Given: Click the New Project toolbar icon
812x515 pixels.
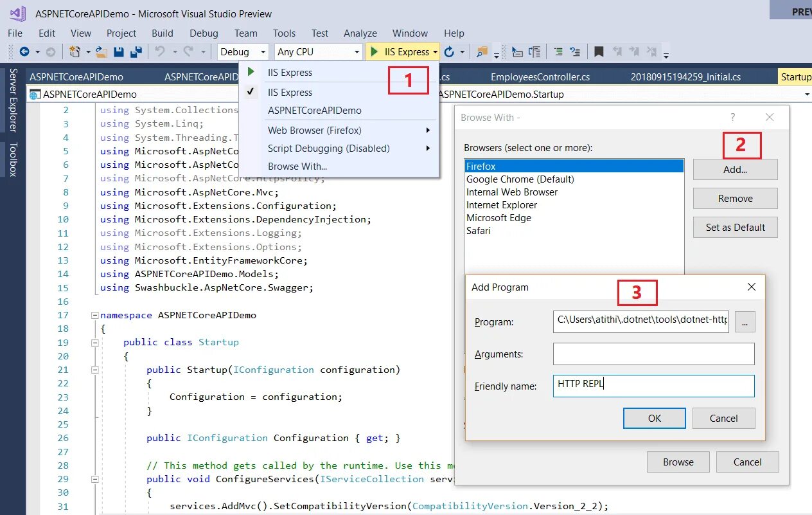Looking at the screenshot, I should [75, 52].
